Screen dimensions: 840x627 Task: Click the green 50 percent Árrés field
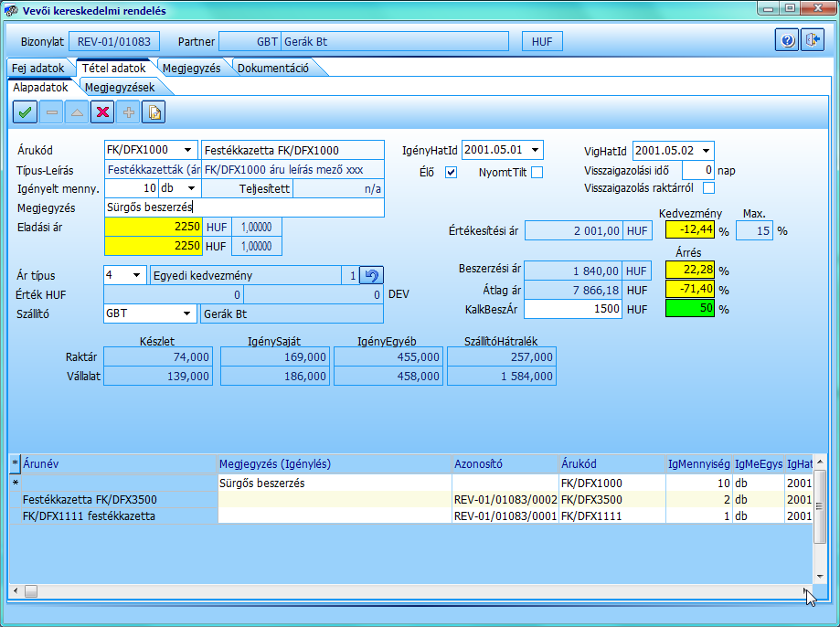pos(690,308)
